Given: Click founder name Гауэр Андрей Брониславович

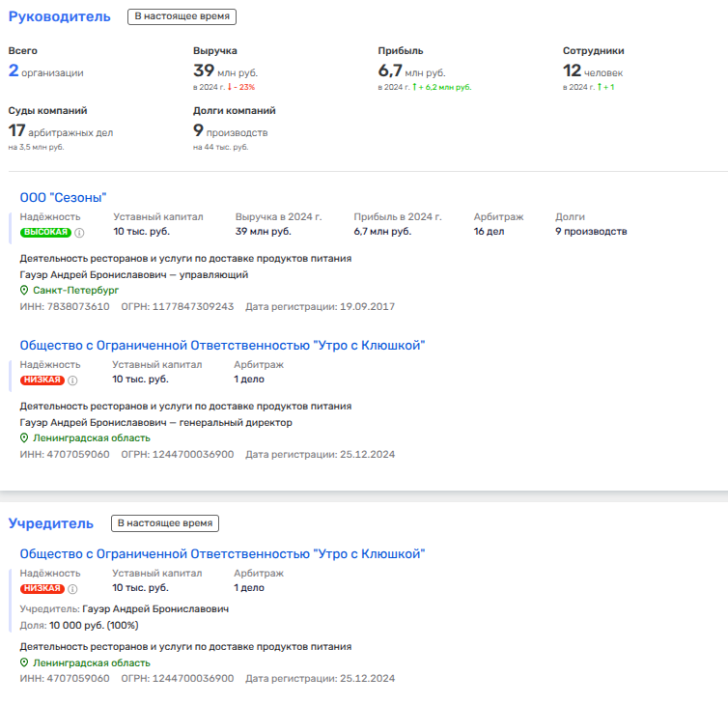Looking at the screenshot, I should click(155, 609).
